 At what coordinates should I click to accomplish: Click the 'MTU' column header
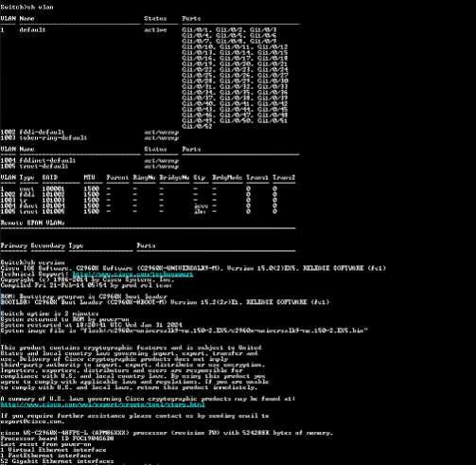(89, 177)
